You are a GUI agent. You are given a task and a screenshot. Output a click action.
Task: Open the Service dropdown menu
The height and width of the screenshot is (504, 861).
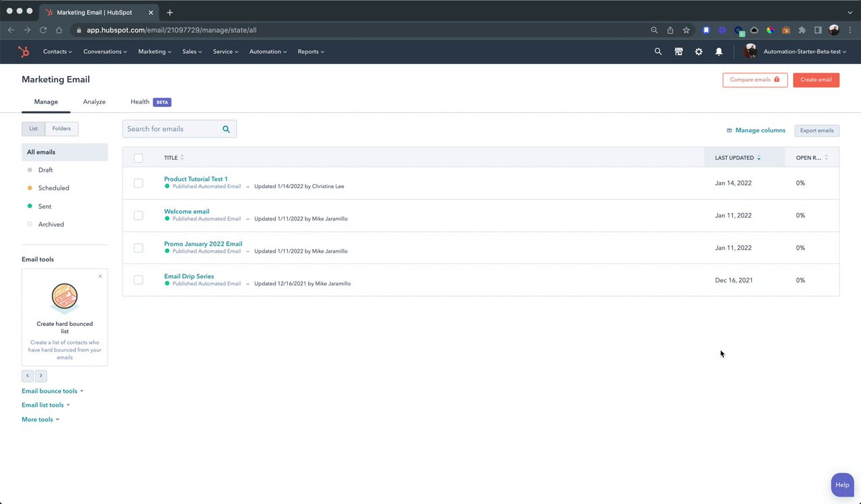(x=225, y=52)
